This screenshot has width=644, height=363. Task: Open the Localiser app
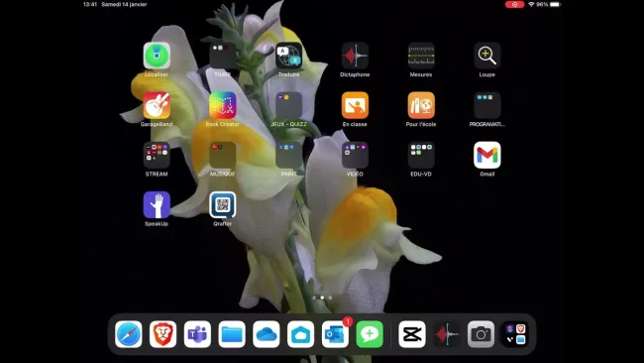157,56
